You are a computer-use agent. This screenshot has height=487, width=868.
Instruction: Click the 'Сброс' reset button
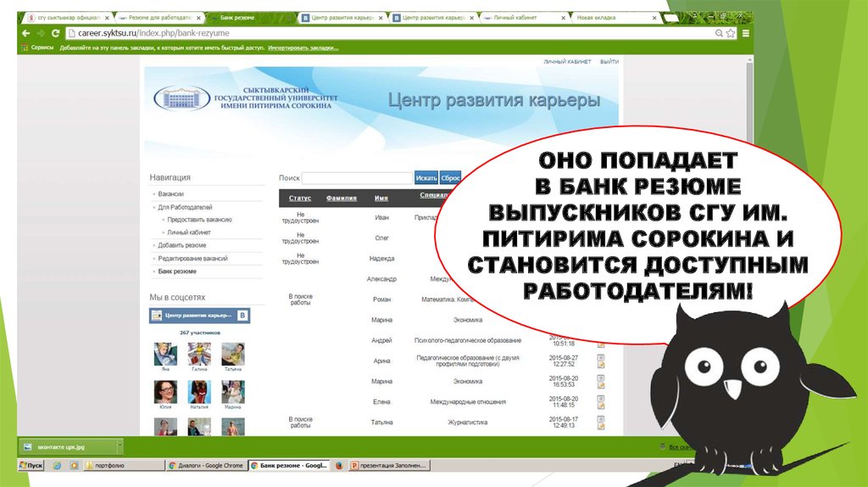click(451, 178)
